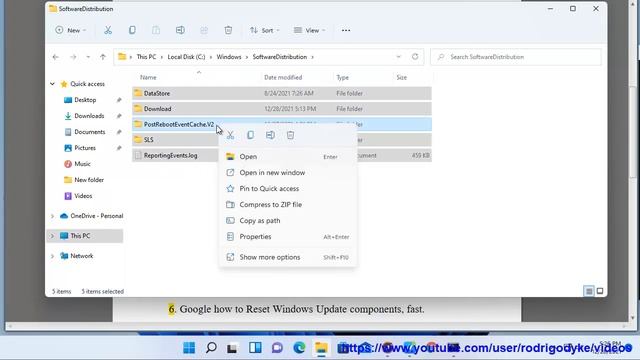The width and height of the screenshot is (640, 360).
Task: Open the Windows Start menu
Action: tap(189, 348)
